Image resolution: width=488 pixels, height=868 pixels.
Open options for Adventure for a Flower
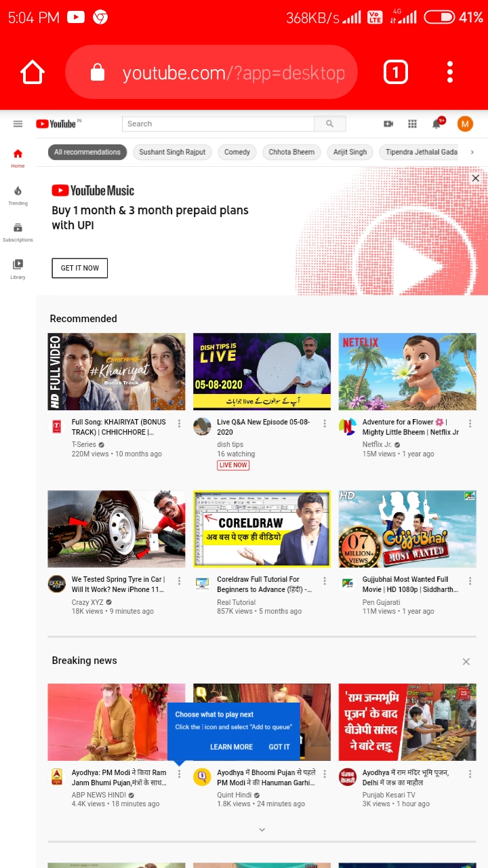click(x=470, y=423)
